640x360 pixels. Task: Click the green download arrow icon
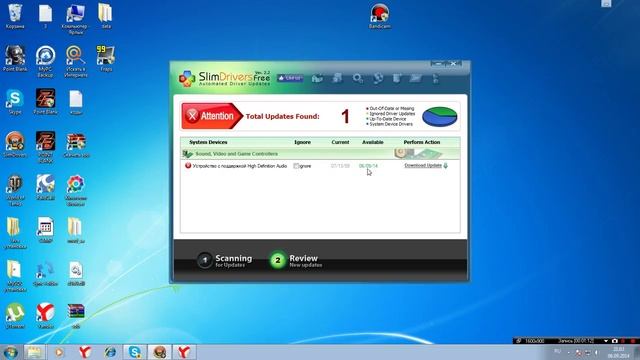coord(445,166)
